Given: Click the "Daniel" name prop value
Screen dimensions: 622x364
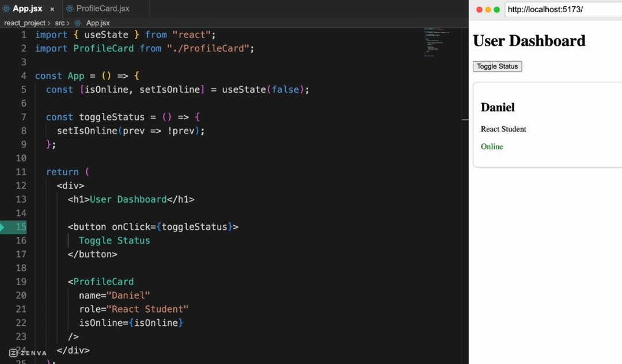Looking at the screenshot, I should pos(128,295).
